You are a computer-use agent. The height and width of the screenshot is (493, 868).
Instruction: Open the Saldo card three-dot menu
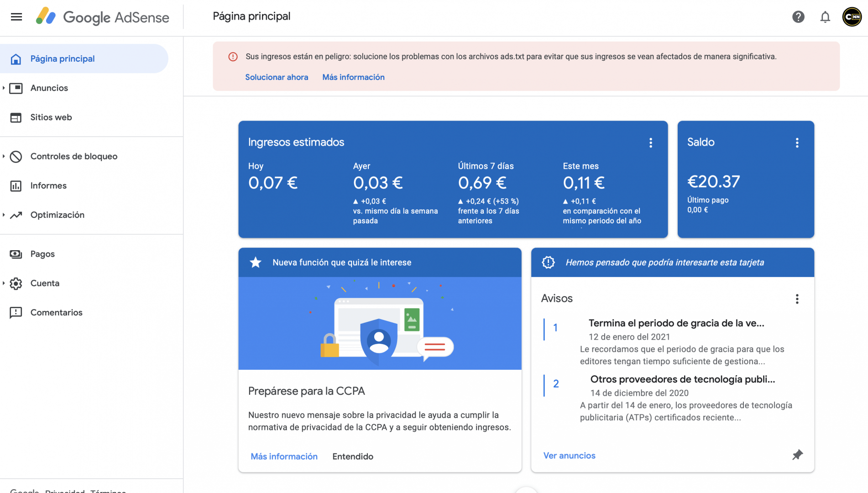(797, 143)
